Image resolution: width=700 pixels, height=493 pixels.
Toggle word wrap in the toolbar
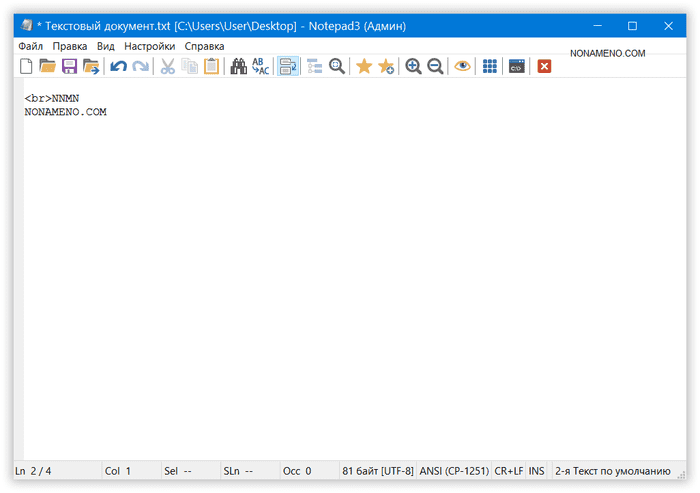pos(288,66)
